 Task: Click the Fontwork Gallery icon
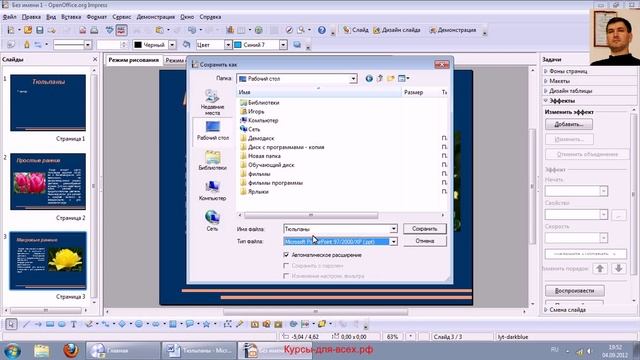tap(255, 324)
